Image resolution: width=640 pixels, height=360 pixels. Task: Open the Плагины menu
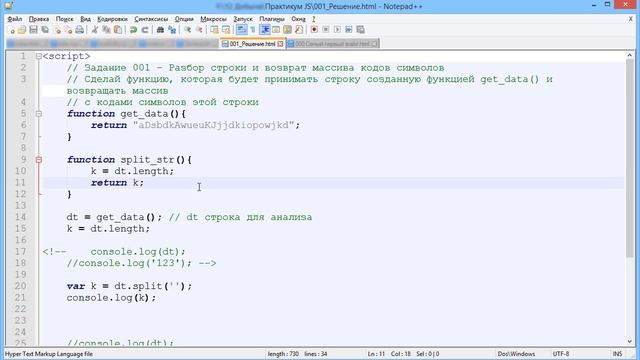pos(272,19)
